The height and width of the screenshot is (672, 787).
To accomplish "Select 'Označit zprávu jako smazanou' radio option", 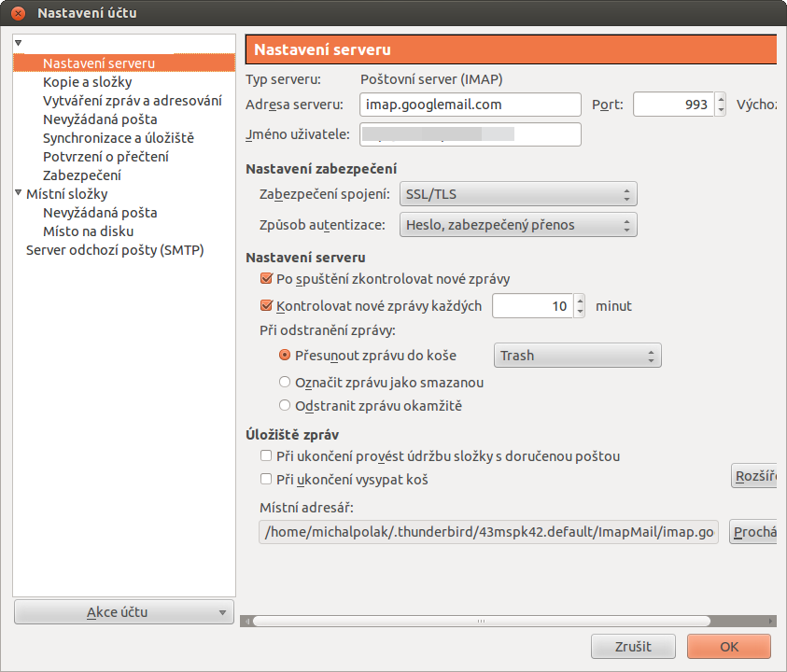I will pos(286,382).
